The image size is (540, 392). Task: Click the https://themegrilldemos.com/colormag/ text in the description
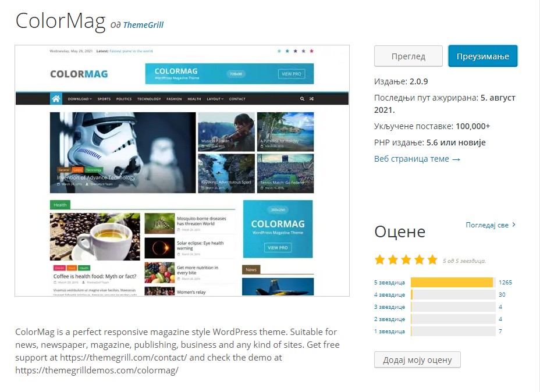pyautogui.click(x=97, y=370)
